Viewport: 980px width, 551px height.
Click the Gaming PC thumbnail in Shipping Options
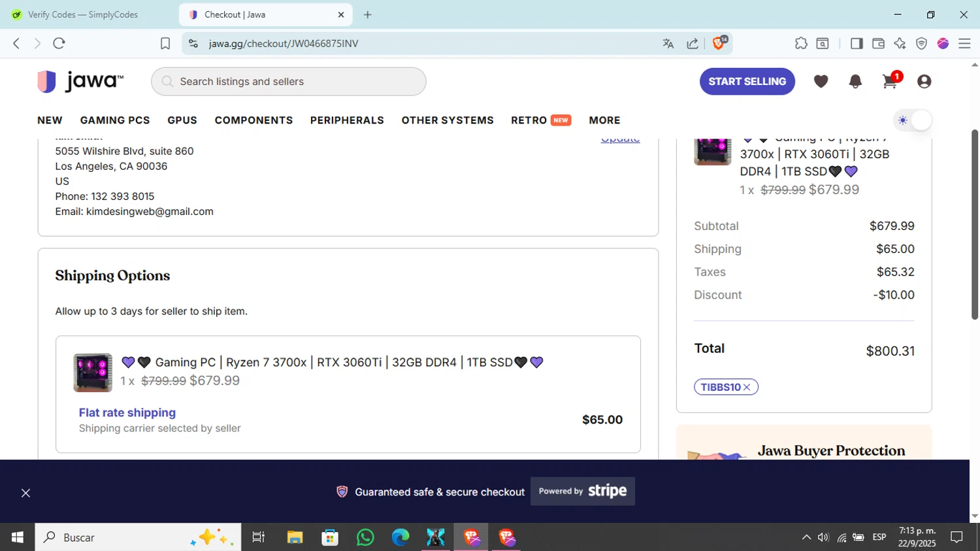click(93, 373)
